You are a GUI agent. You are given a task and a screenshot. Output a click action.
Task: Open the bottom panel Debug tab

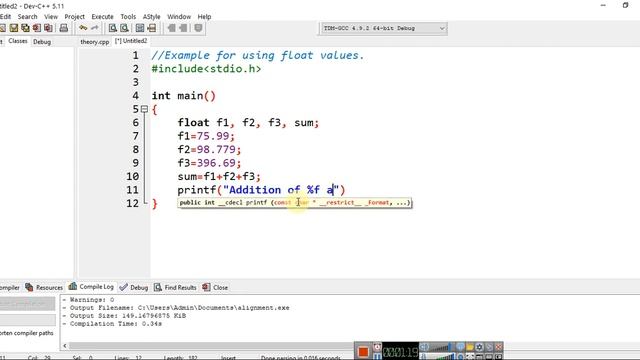coord(134,287)
